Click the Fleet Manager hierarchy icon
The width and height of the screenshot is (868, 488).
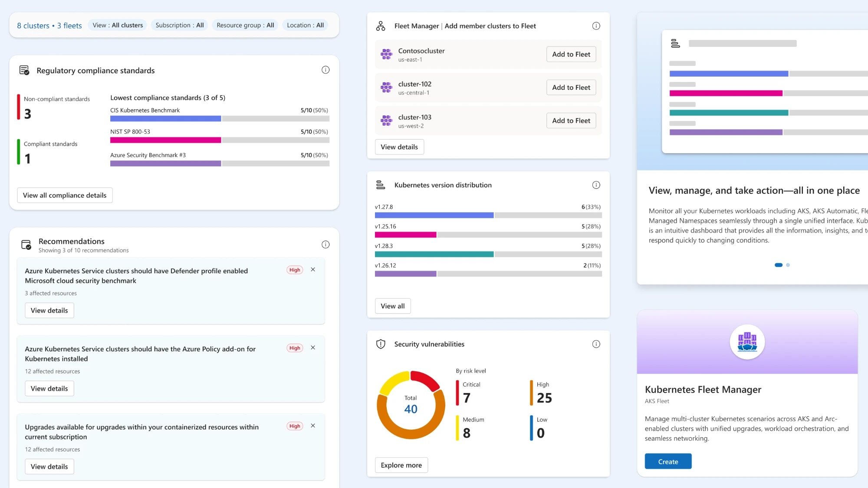(x=381, y=26)
